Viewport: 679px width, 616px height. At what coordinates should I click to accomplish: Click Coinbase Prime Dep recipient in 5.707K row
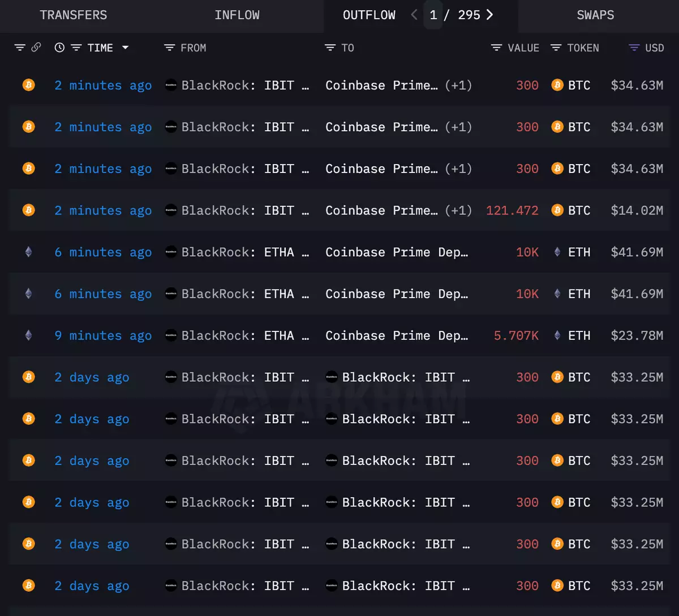397,335
